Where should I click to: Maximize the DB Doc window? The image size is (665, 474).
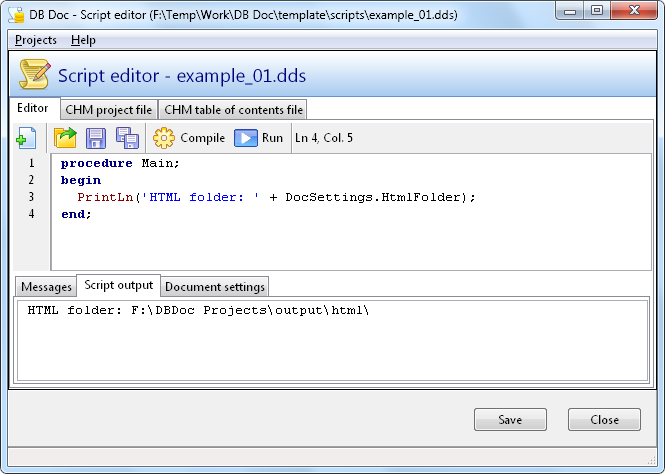[597, 10]
